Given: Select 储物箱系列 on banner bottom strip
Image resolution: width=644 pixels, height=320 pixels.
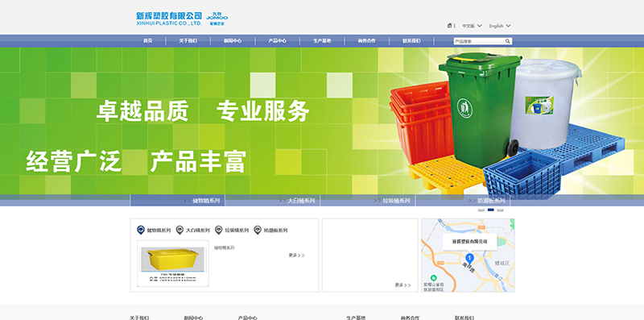Looking at the screenshot, I should [206, 201].
